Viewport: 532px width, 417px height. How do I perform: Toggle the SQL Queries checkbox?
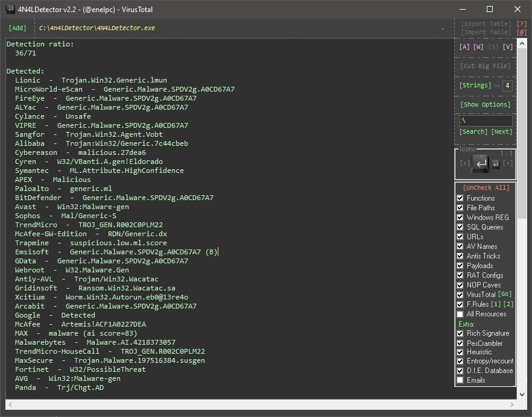[460, 227]
